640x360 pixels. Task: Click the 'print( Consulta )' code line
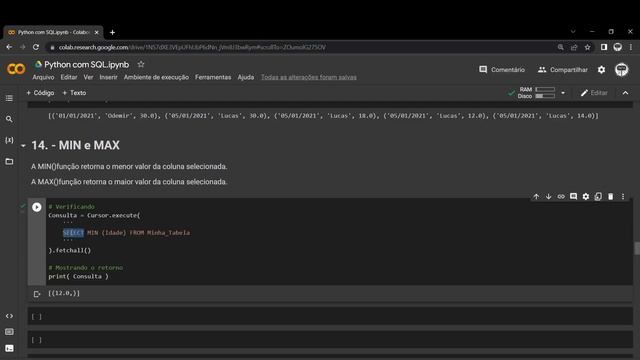coord(78,276)
